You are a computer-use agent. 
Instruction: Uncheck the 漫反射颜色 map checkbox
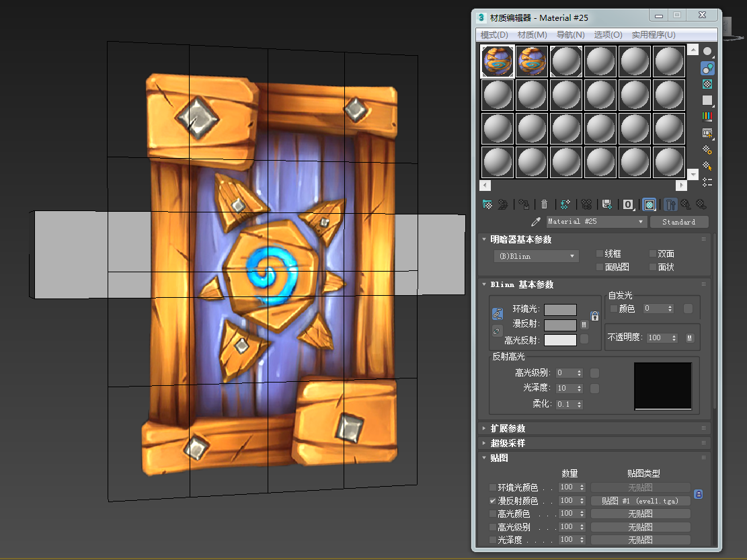(493, 500)
